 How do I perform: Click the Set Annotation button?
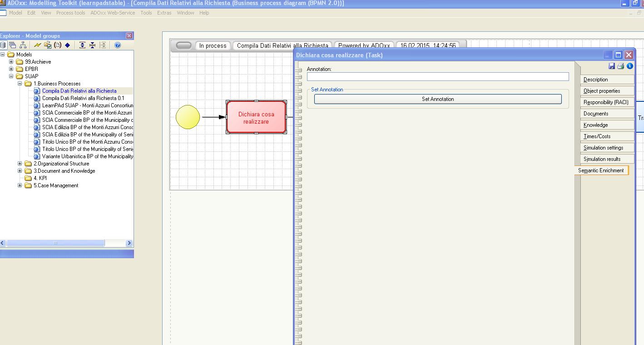[438, 99]
